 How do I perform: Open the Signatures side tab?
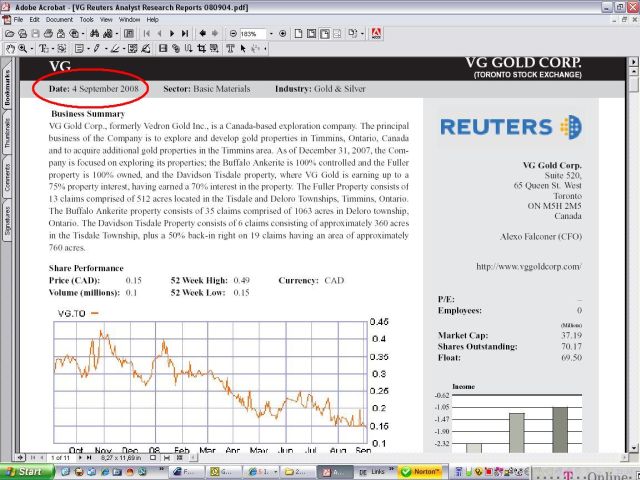7,221
